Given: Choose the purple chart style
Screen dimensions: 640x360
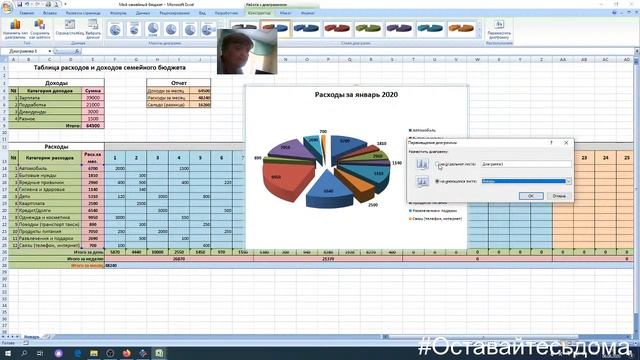Looking at the screenshot, I should click(399, 29).
